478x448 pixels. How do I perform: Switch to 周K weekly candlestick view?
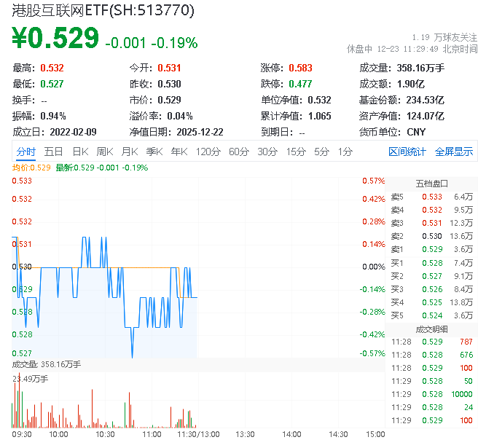point(105,152)
